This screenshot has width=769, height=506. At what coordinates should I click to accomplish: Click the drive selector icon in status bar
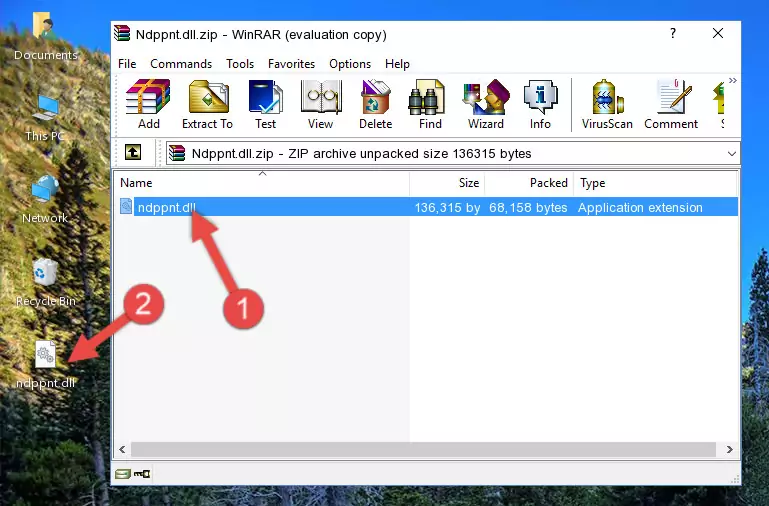(123, 474)
